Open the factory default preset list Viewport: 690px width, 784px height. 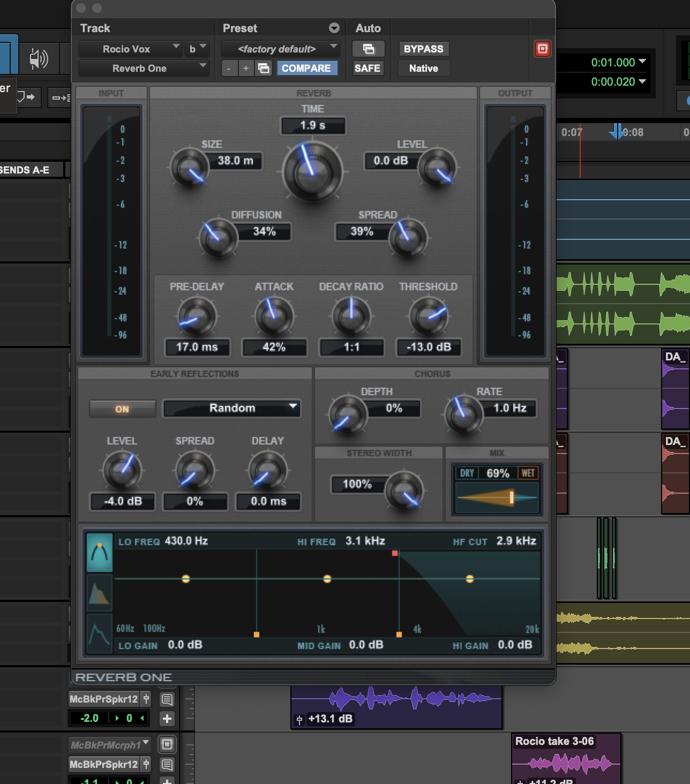tap(281, 49)
